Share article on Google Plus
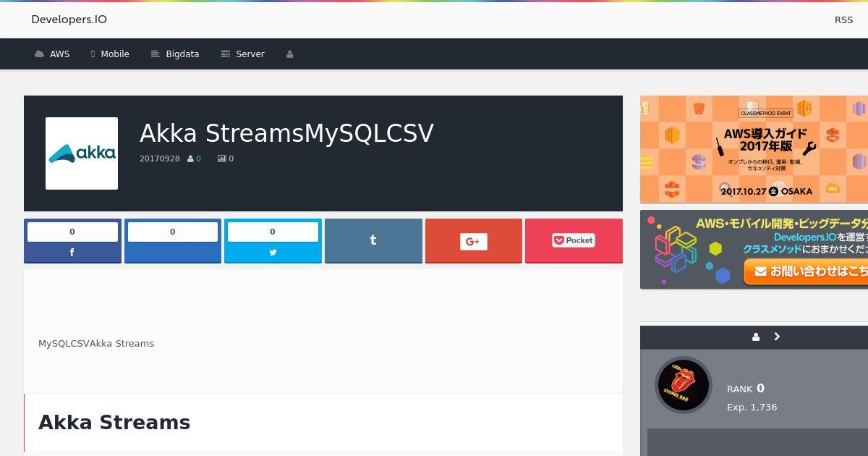The image size is (868, 456). pos(474,241)
